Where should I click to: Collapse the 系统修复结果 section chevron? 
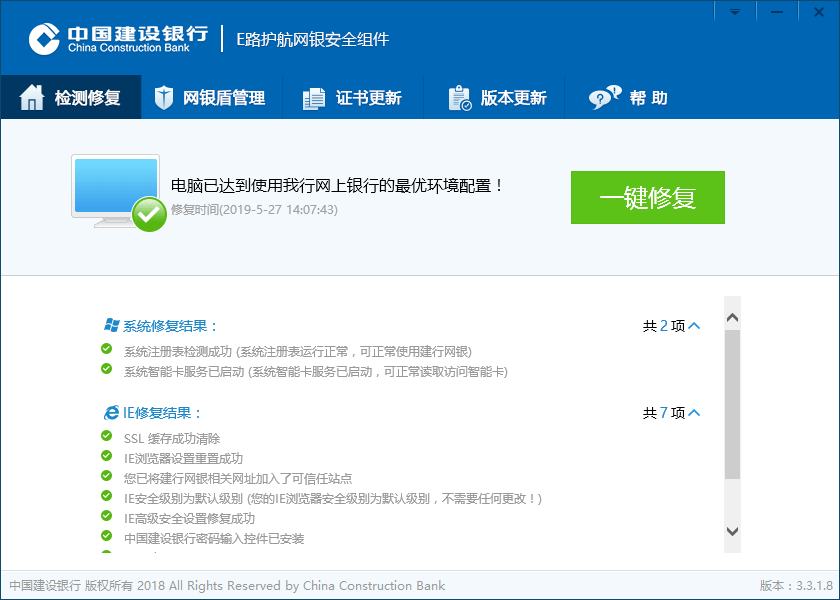[696, 325]
